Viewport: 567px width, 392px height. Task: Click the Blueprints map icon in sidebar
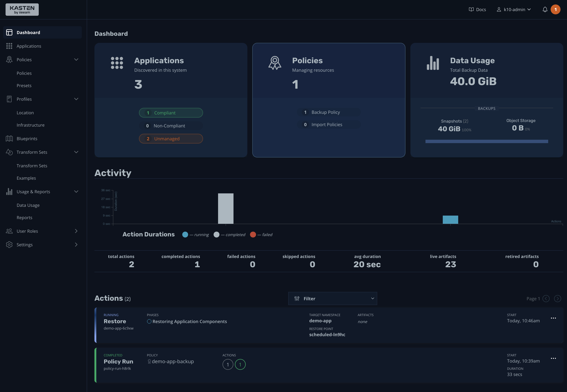click(x=9, y=138)
